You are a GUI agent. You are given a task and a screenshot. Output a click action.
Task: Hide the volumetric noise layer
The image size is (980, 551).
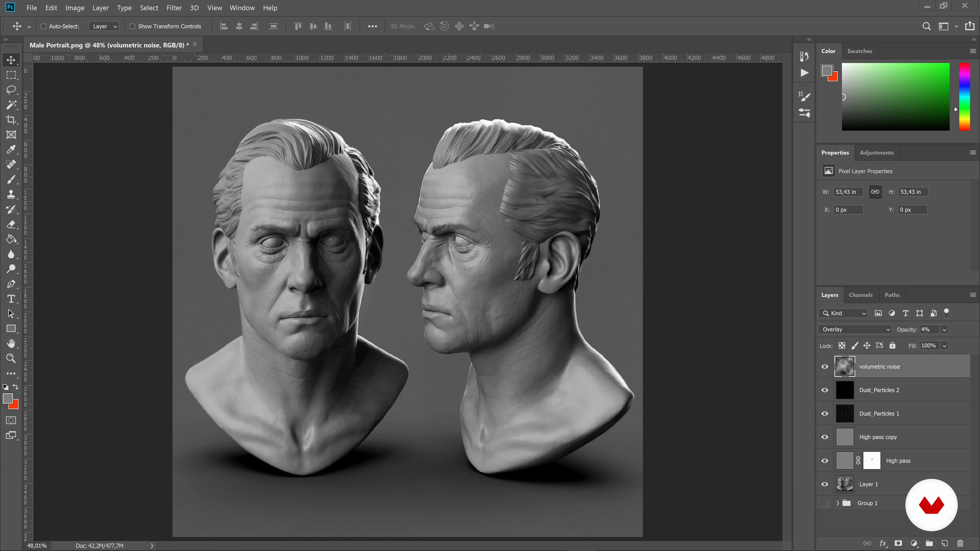tap(825, 367)
